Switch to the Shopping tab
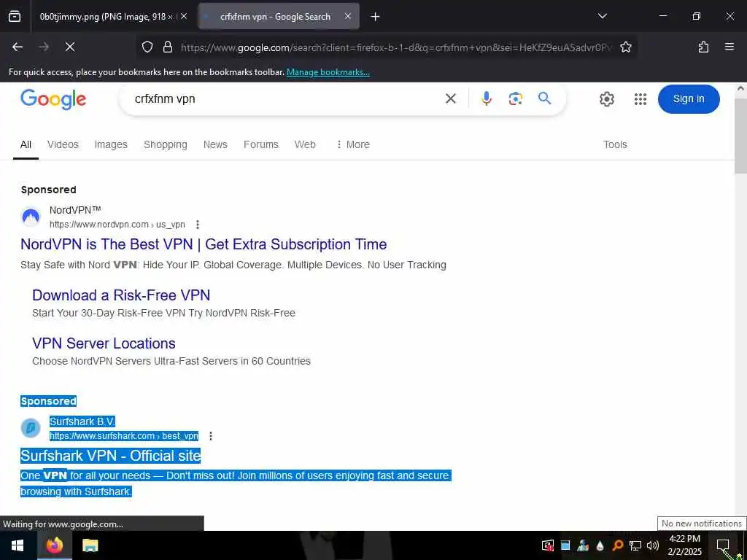 (166, 144)
